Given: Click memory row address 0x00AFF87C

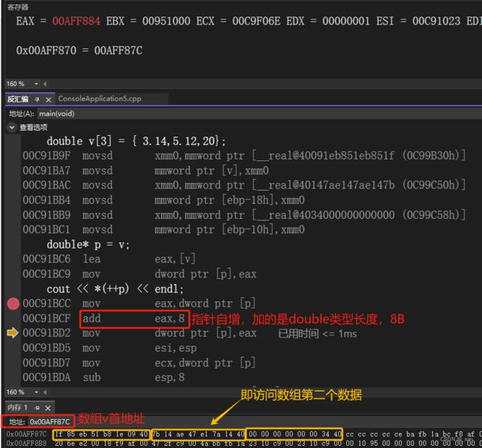Looking at the screenshot, I should pyautogui.click(x=27, y=434).
